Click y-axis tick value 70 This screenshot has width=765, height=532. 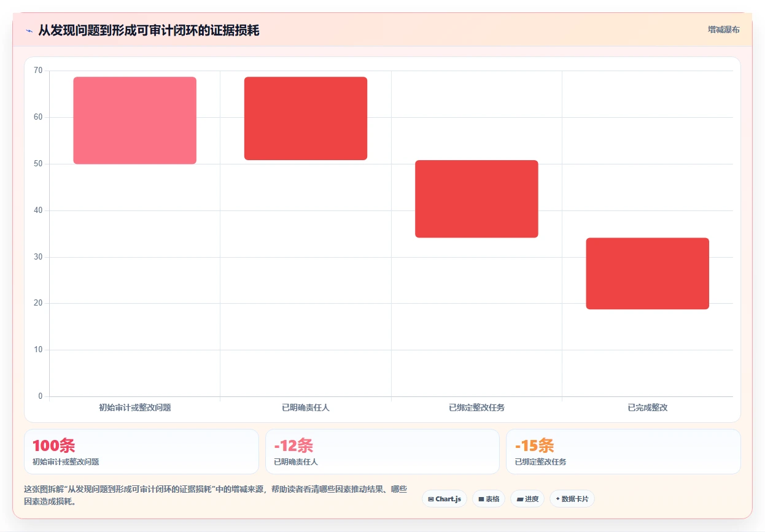click(x=38, y=71)
